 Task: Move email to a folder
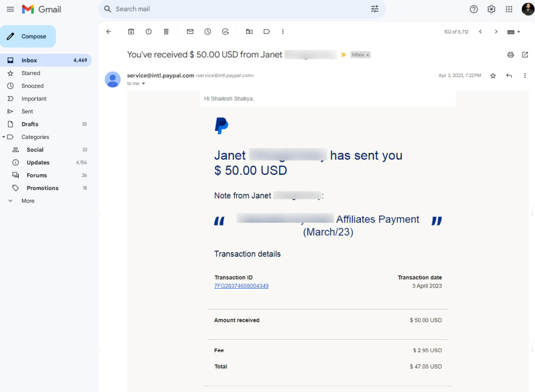249,32
